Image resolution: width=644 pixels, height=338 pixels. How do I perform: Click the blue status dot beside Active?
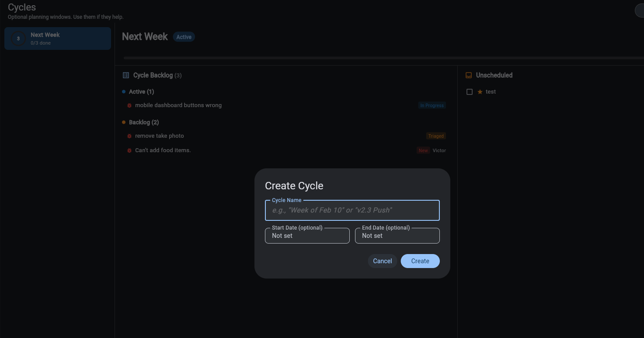coord(123,91)
